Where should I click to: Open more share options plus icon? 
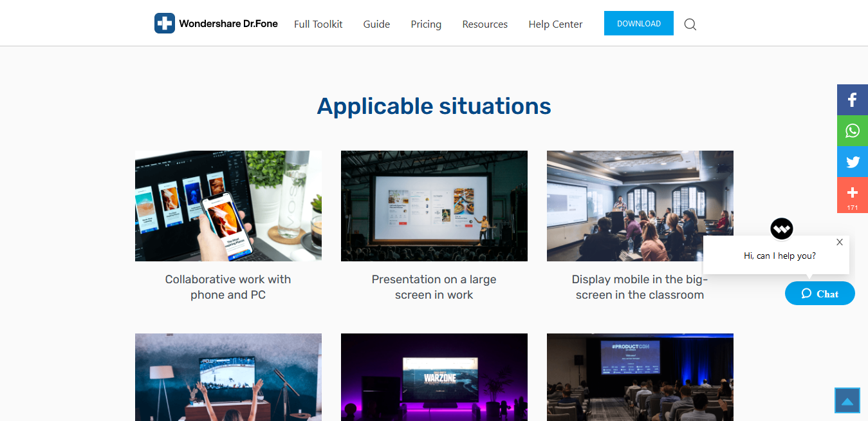click(853, 192)
